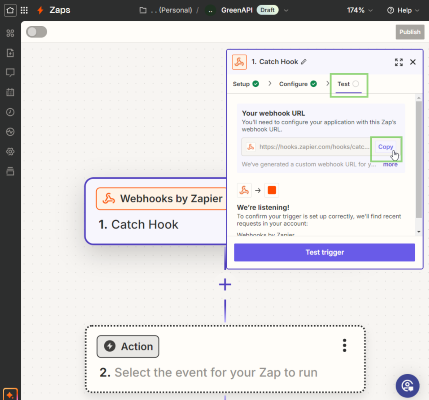Click the 'more' link under webhook URL
Viewport: 429px width, 400px height.
[390, 164]
